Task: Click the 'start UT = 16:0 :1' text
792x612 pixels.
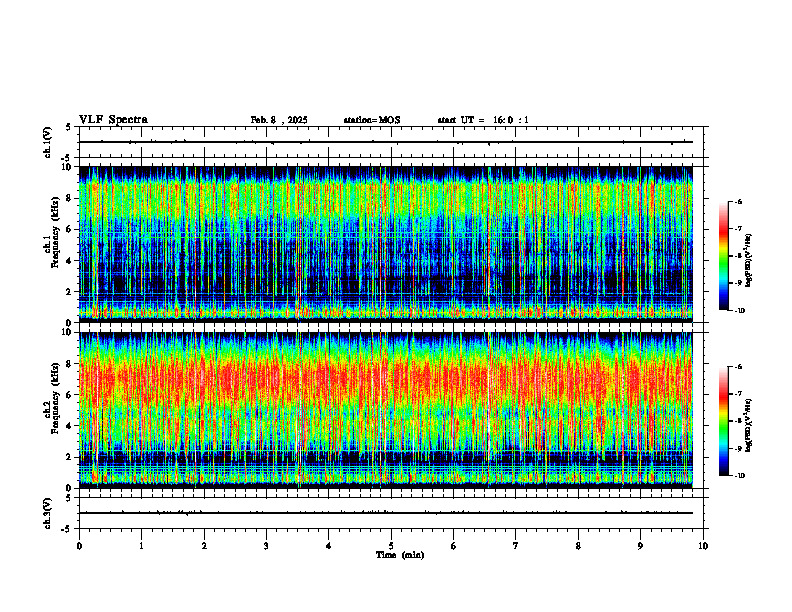Action: pos(483,120)
